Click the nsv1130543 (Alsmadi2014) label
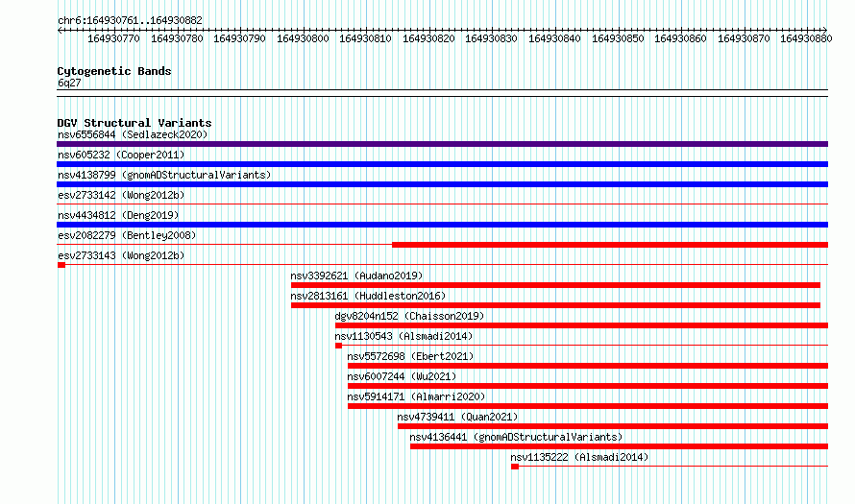This screenshot has height=504, width=855. click(403, 336)
